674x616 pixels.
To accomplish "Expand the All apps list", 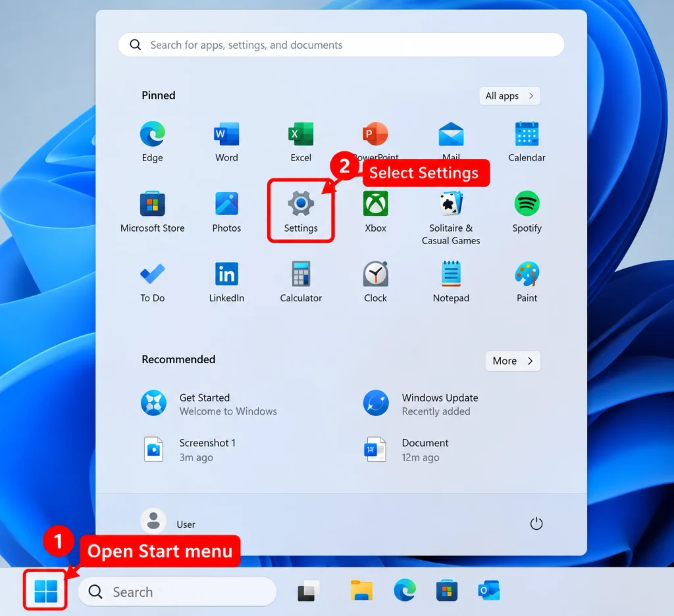I will point(509,96).
